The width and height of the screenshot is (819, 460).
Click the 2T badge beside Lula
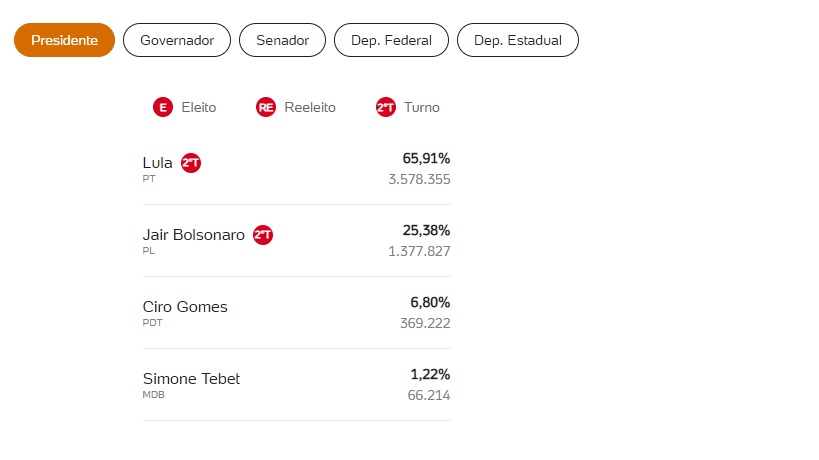pyautogui.click(x=191, y=163)
